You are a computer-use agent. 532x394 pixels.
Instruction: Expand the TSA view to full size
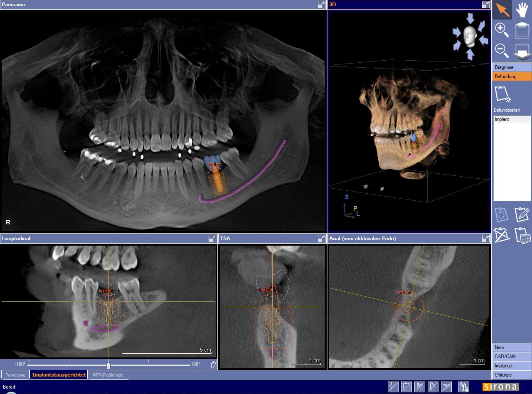click(x=321, y=239)
